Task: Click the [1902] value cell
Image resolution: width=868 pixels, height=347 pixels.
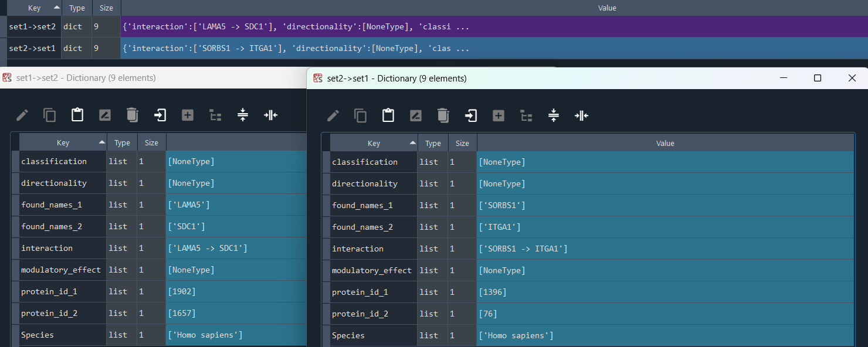Action: pyautogui.click(x=236, y=291)
